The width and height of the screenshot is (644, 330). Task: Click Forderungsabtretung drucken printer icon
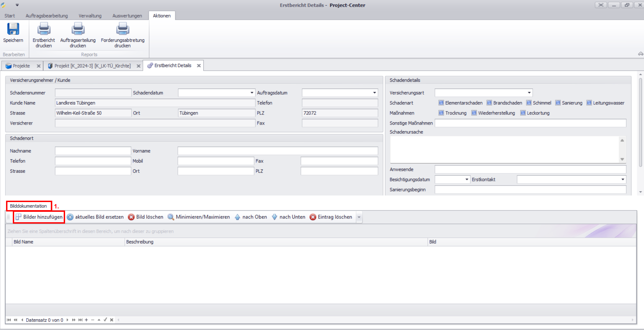(123, 29)
